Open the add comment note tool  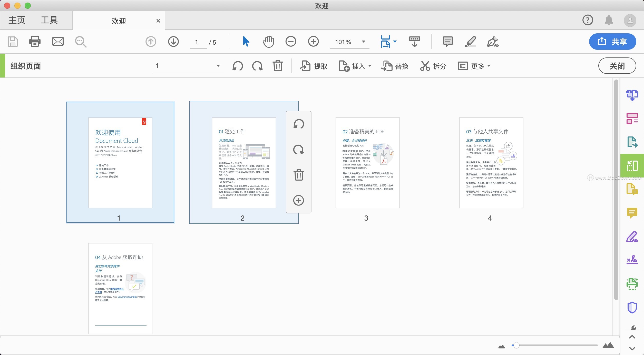coord(448,41)
